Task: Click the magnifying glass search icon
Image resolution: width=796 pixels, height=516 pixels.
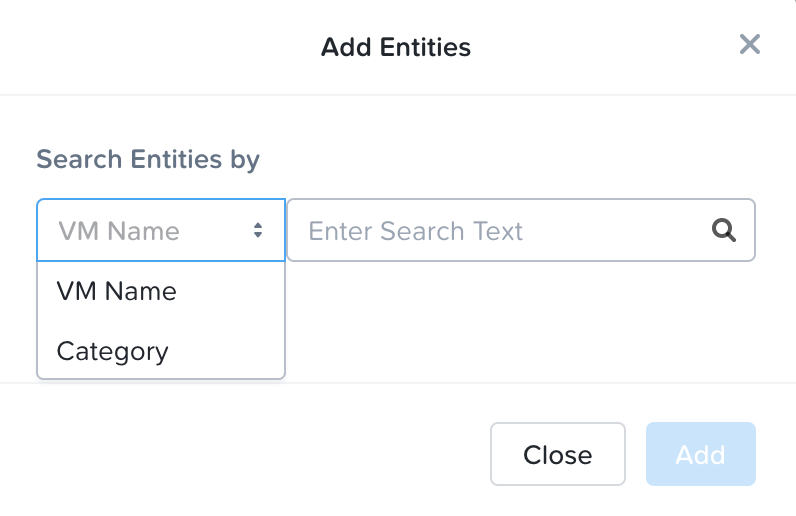Action: [723, 231]
